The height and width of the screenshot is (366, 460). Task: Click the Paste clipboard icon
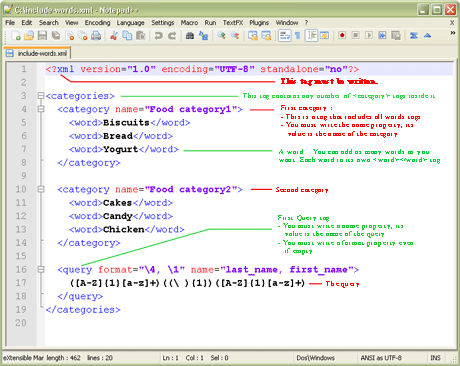pyautogui.click(x=140, y=35)
